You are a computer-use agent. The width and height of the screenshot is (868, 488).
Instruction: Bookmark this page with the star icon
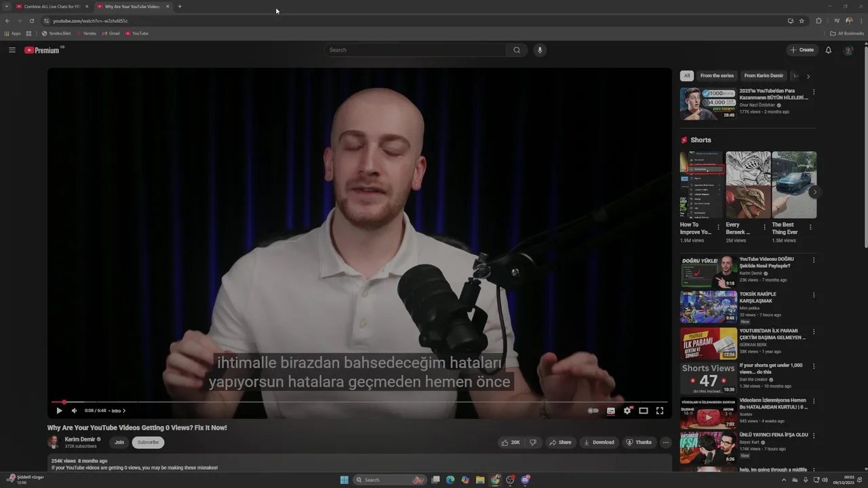click(x=802, y=21)
